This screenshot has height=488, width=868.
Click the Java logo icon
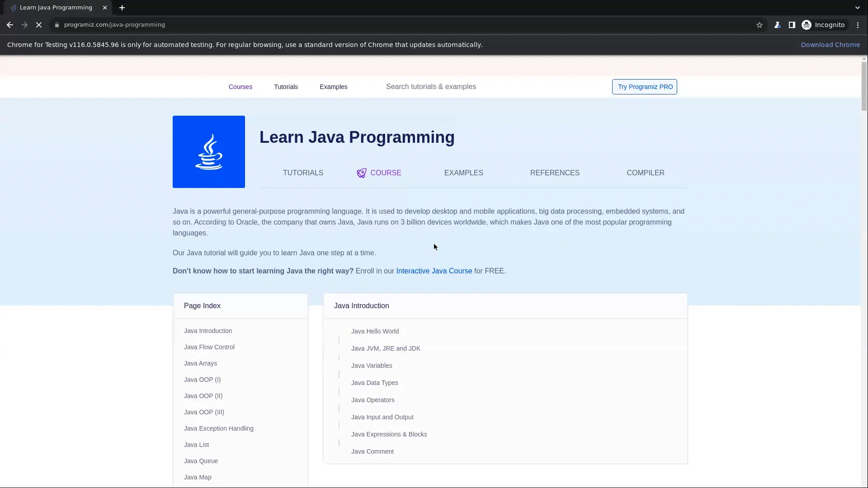click(x=208, y=152)
